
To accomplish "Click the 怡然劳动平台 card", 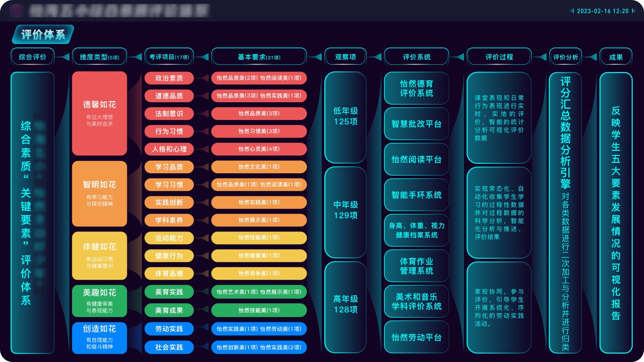I will (416, 338).
